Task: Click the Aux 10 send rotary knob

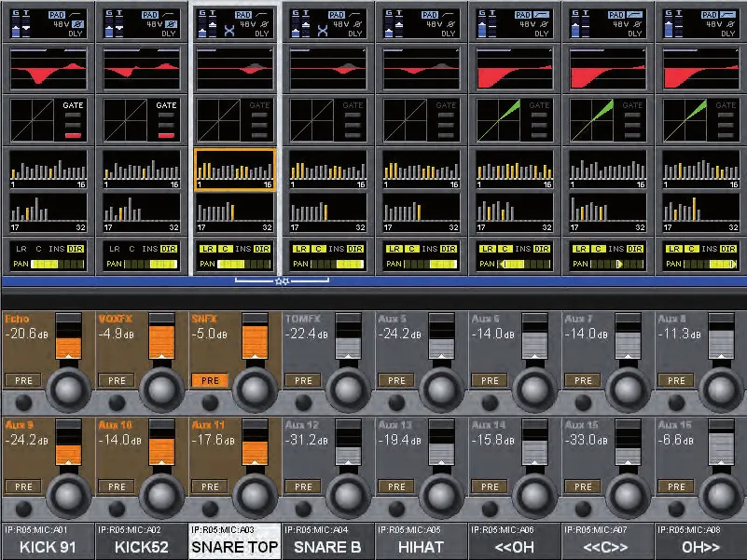Action: click(162, 496)
